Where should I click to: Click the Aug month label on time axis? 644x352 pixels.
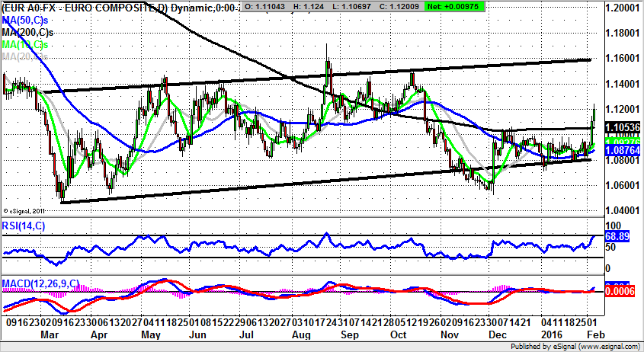coord(302,334)
